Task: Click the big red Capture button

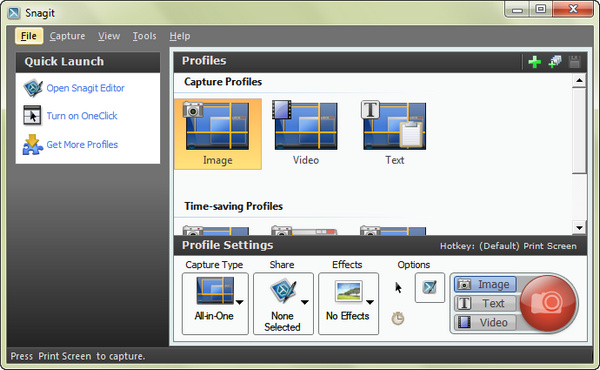Action: (549, 303)
